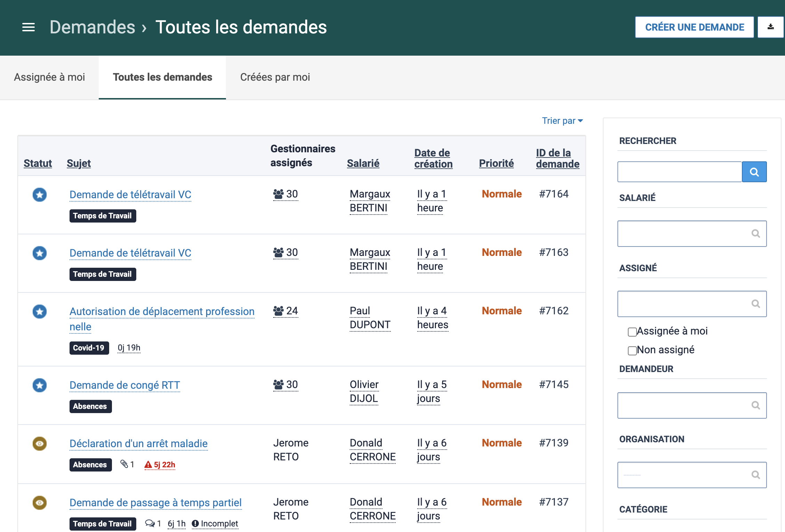The width and height of the screenshot is (785, 532).
Task: Sort by Statut column header
Action: [x=38, y=163]
